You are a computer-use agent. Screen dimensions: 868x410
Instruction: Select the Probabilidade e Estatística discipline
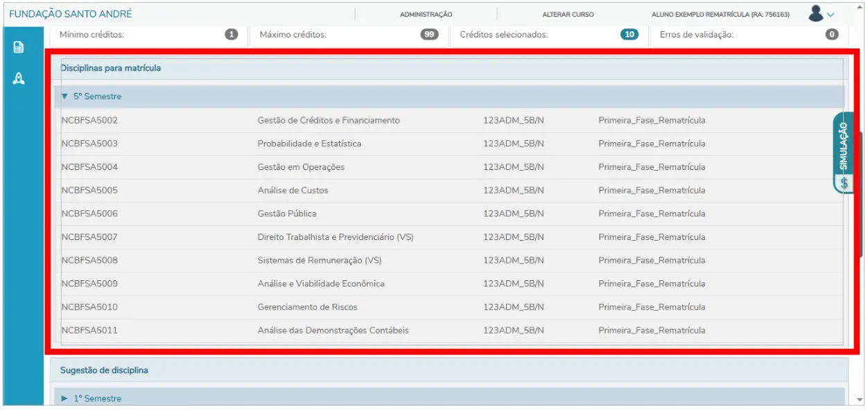(309, 144)
